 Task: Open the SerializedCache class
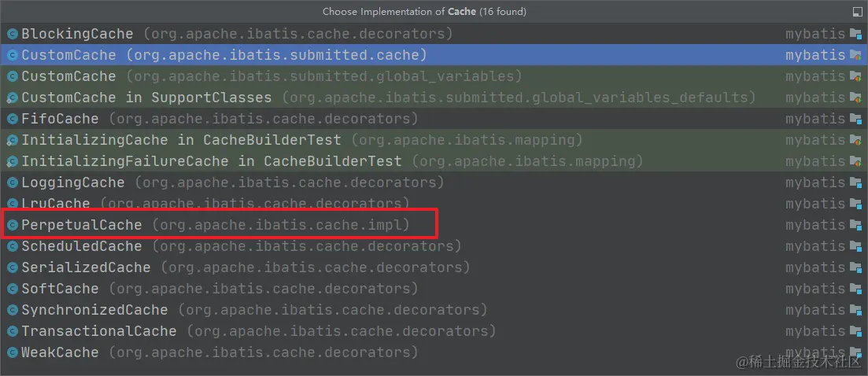pos(86,267)
